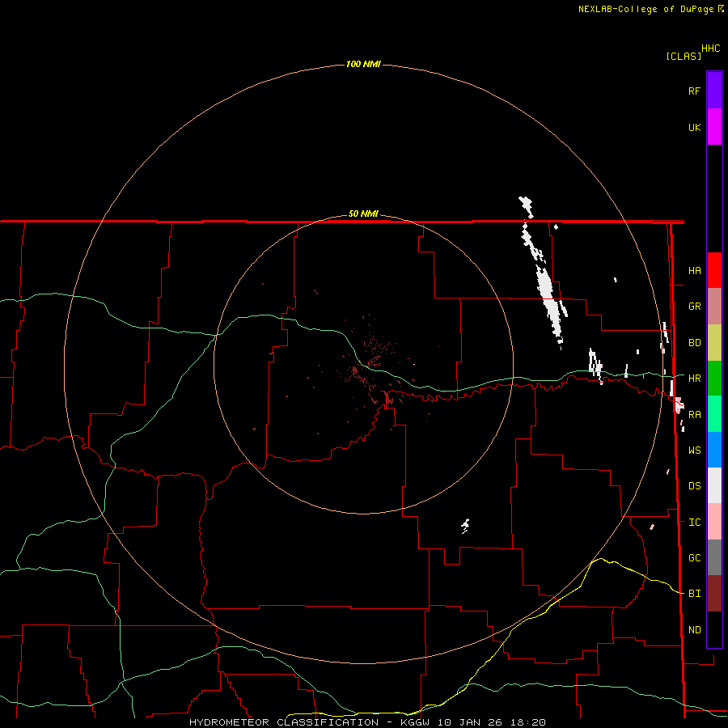Click the brown biological echo cluster at radar center
The height and width of the screenshot is (728, 728).
coord(369,366)
